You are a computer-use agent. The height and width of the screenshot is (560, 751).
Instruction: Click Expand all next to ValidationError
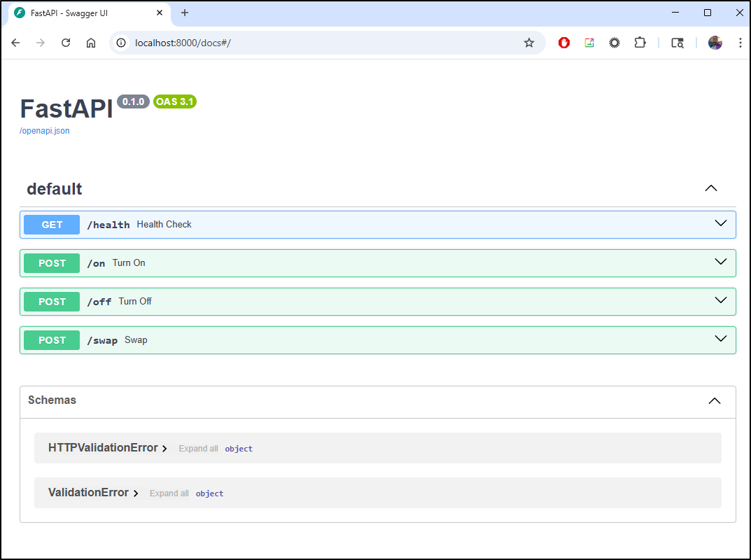(169, 493)
